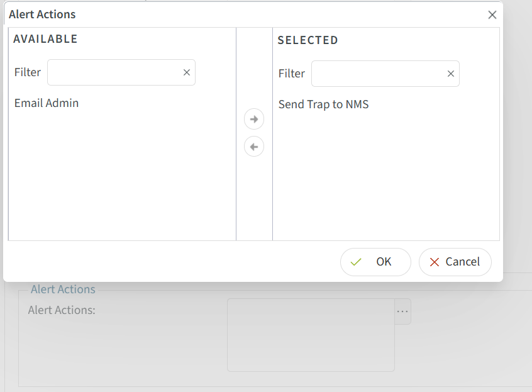Select Email Admin in the Available list
The height and width of the screenshot is (392, 532).
[x=46, y=103]
